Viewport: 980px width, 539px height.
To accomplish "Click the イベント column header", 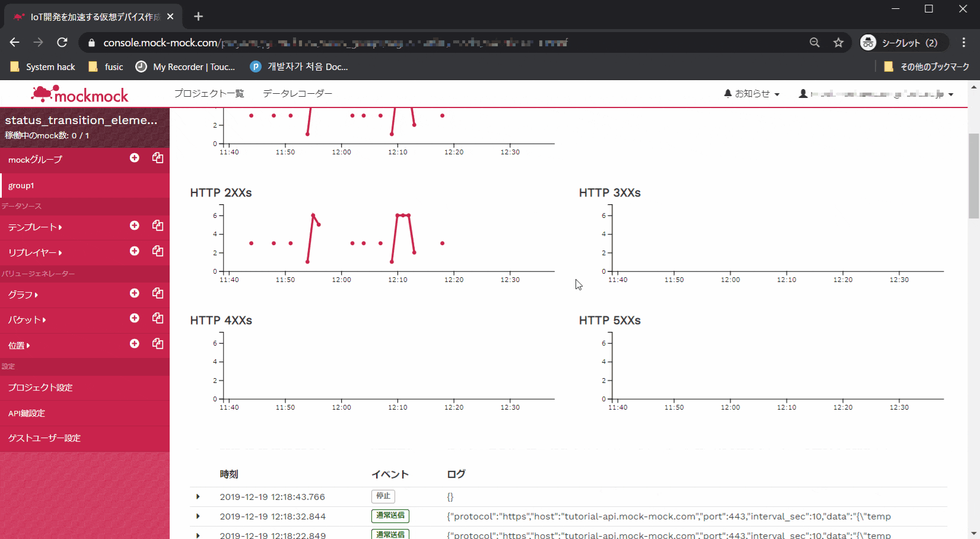I will (x=390, y=474).
